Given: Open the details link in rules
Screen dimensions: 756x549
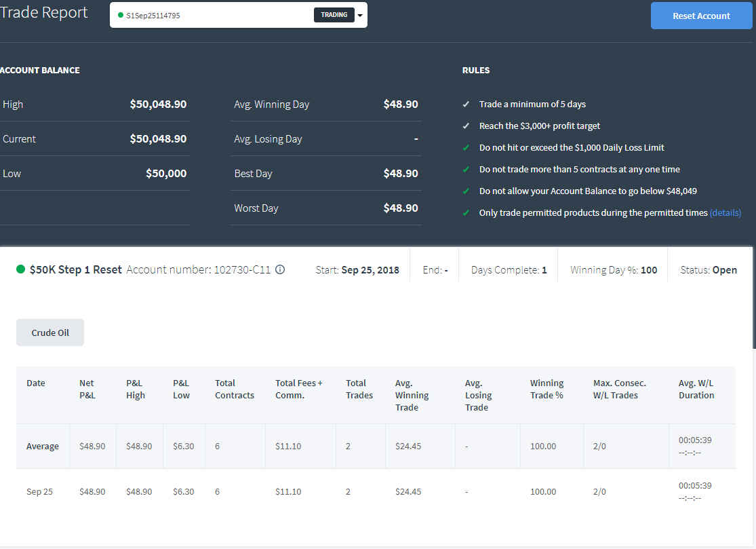Looking at the screenshot, I should point(725,213).
